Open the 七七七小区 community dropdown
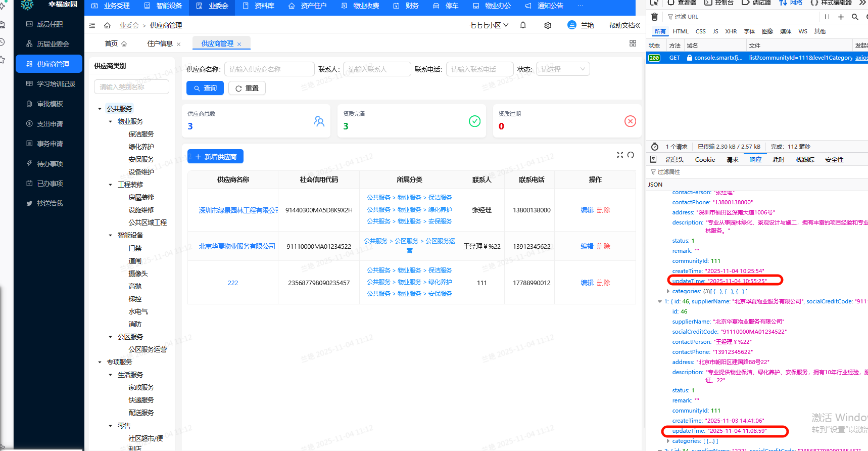868x451 pixels. click(489, 25)
